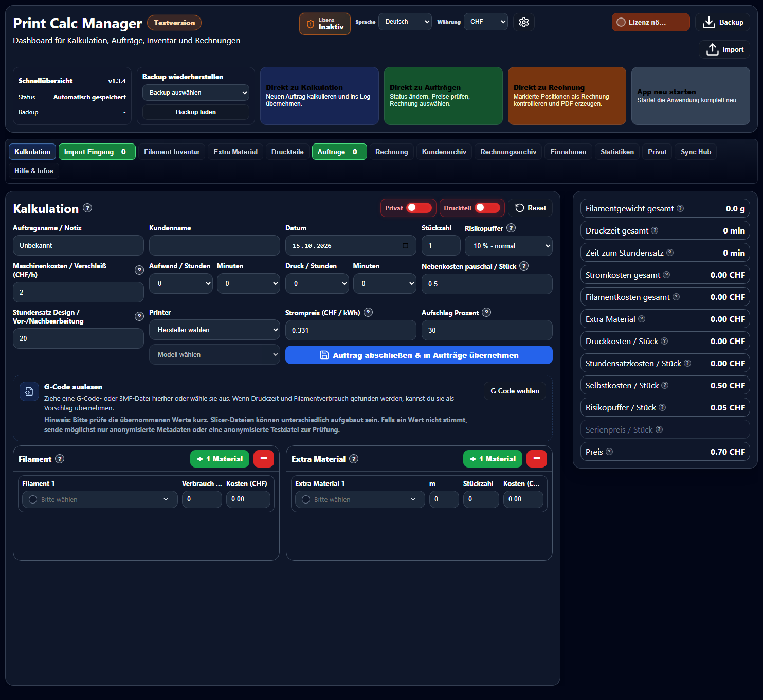Click help icon next to Selbstkosten / Stück
The height and width of the screenshot is (700, 763).
coord(665,385)
